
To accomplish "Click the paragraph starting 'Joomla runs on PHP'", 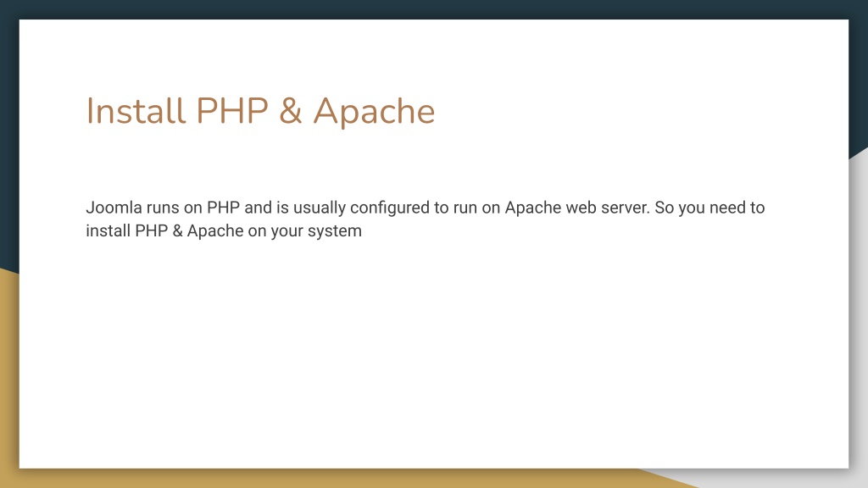I will (426, 219).
